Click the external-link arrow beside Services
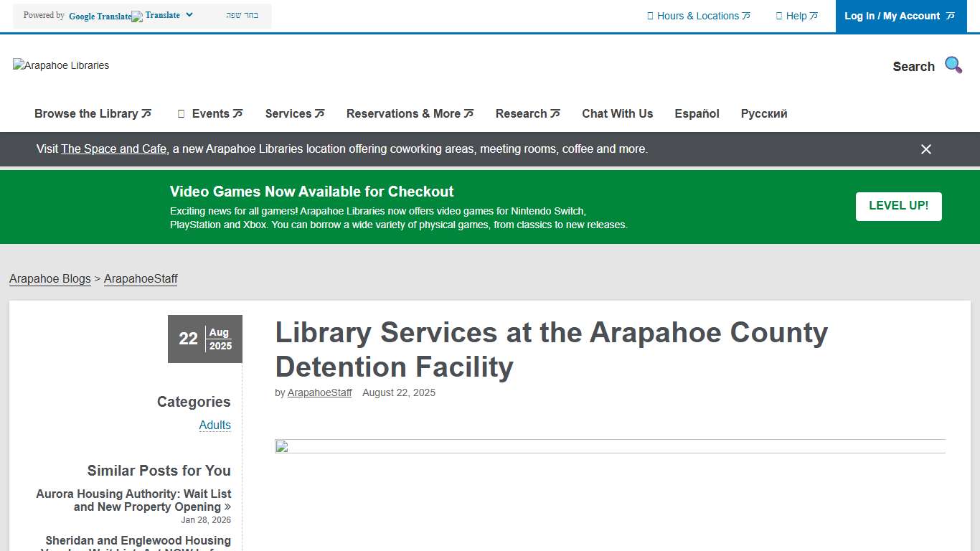This screenshot has width=980, height=551. [320, 113]
